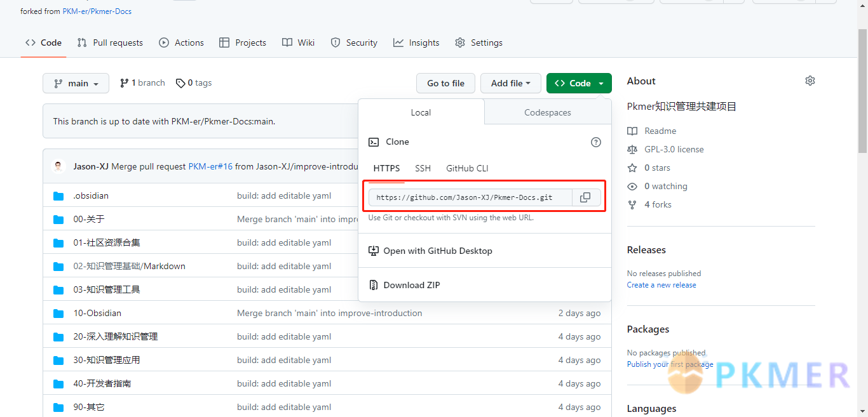Viewport: 868px width, 417px height.
Task: Open the 03-知识管理工具 folder
Action: point(107,289)
